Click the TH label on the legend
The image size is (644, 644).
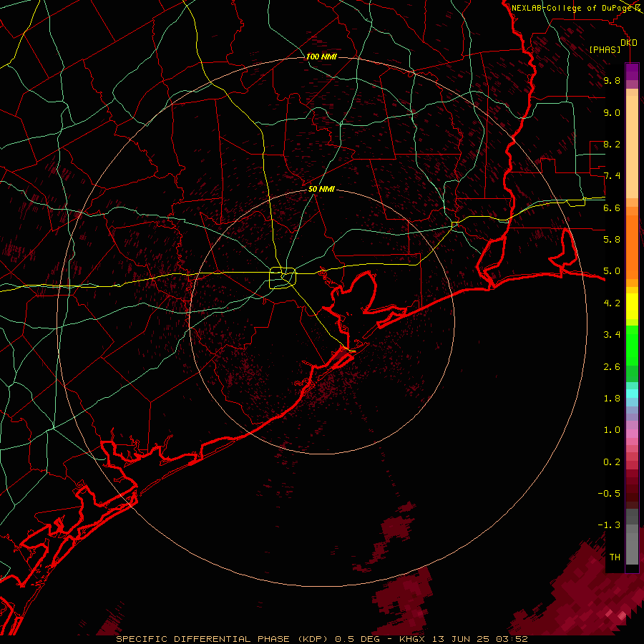tap(615, 557)
